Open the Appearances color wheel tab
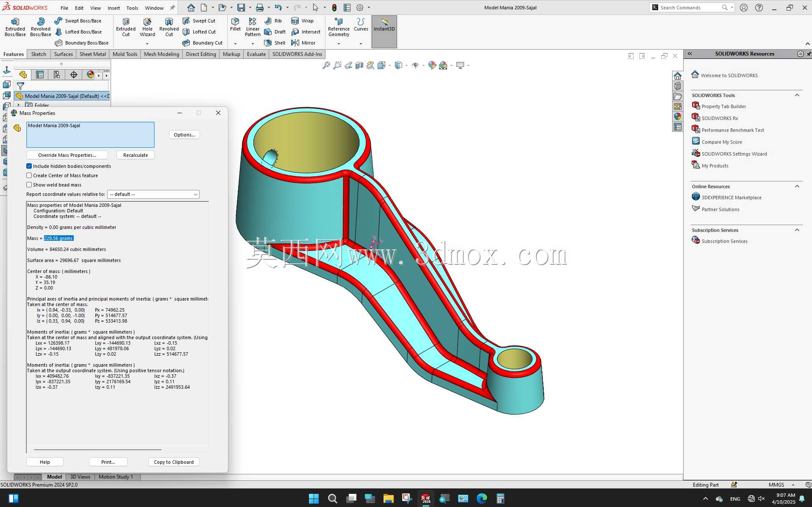The height and width of the screenshot is (507, 812). click(678, 117)
